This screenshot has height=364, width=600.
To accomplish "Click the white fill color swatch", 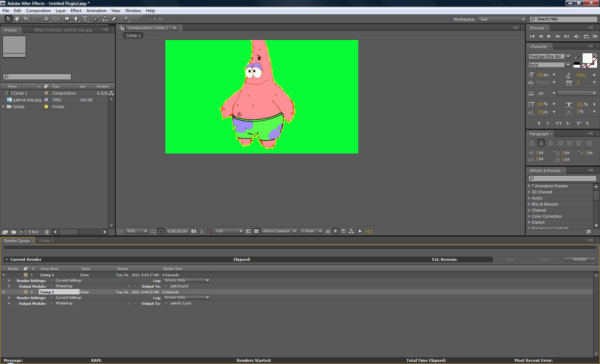I will (587, 58).
